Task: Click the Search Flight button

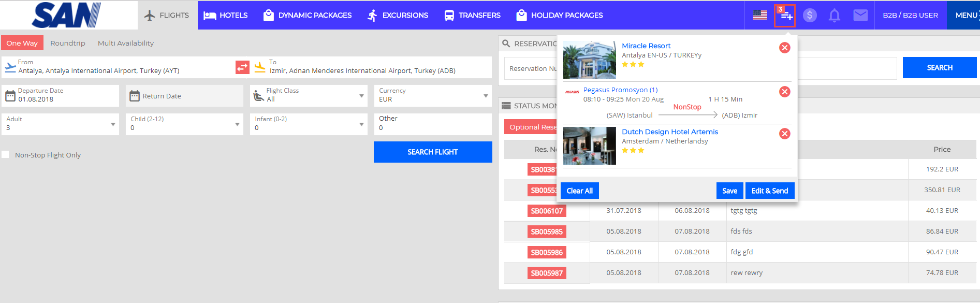Action: tap(433, 152)
